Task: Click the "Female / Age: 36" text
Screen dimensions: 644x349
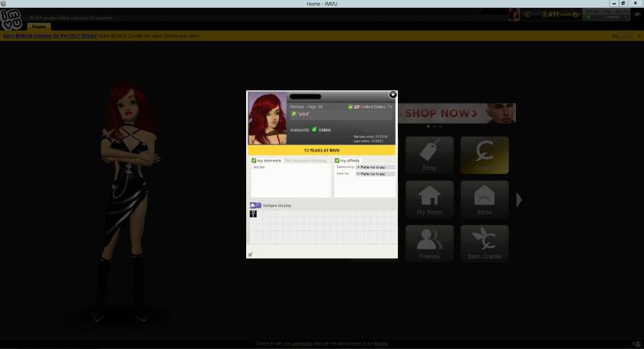Action: [306, 107]
